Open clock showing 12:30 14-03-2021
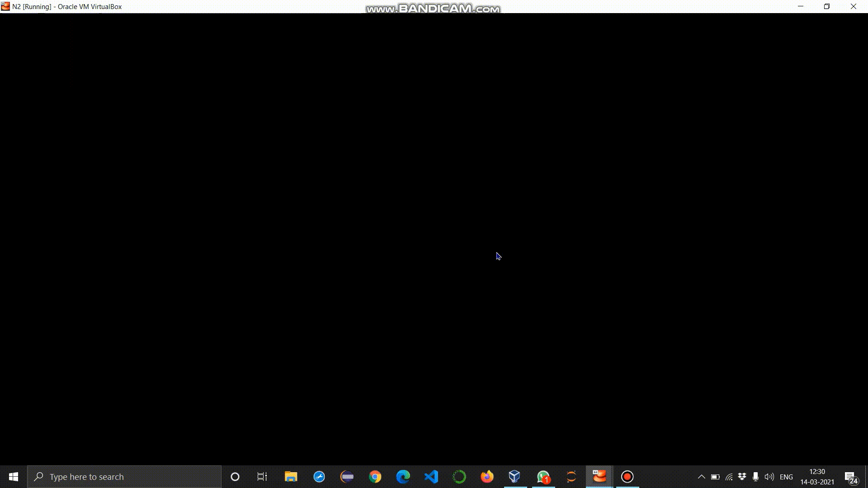 click(817, 477)
